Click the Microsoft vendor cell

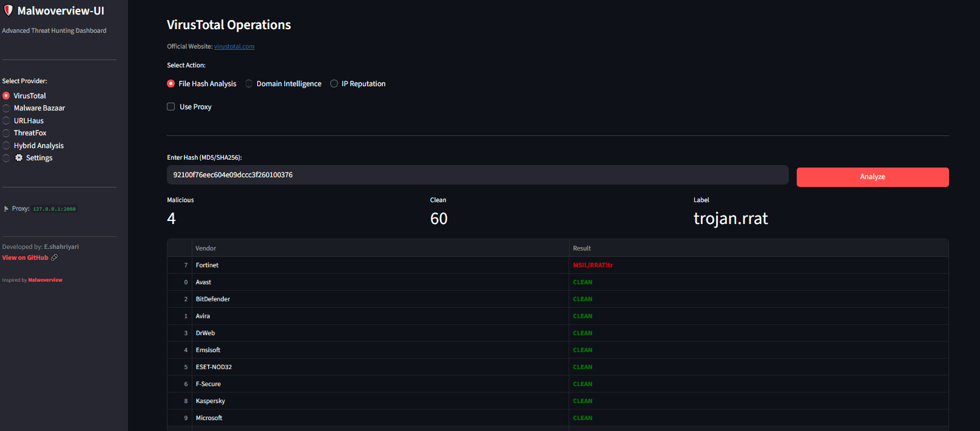click(380, 418)
